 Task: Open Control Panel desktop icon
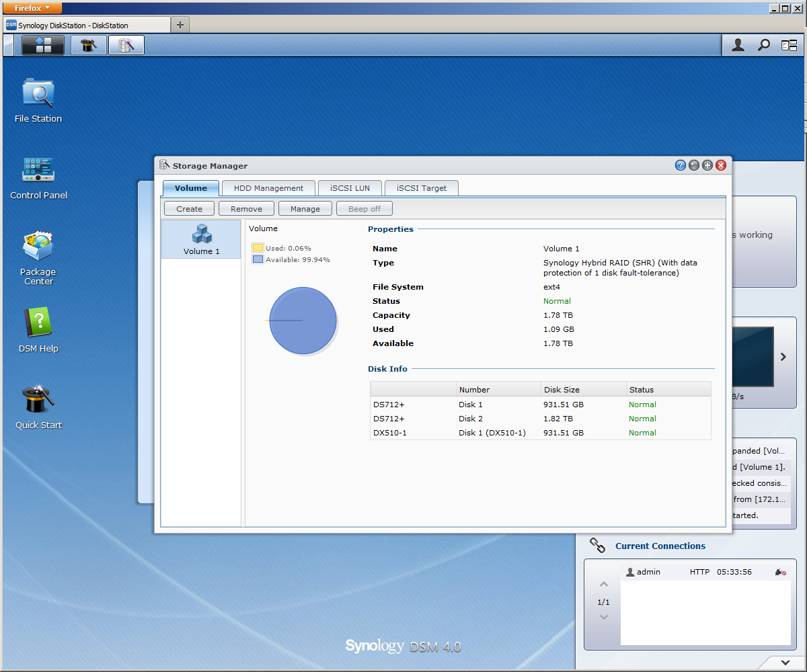[x=38, y=169]
